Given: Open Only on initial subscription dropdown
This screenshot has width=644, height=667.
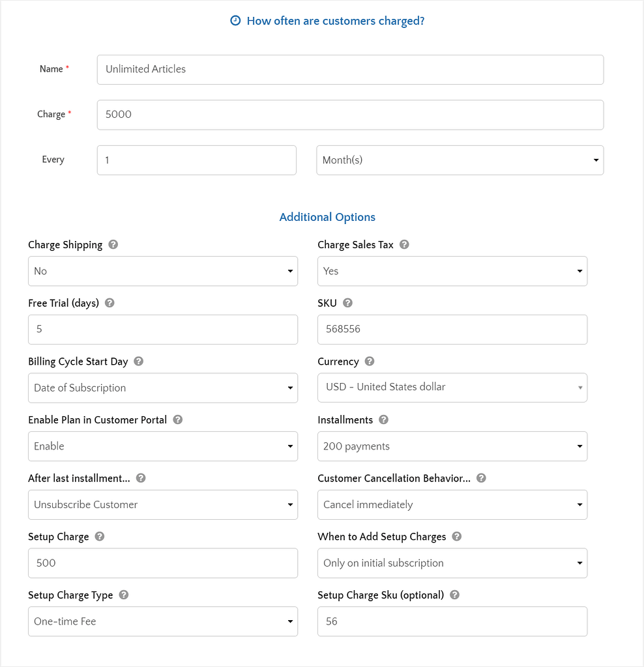Looking at the screenshot, I should point(452,563).
